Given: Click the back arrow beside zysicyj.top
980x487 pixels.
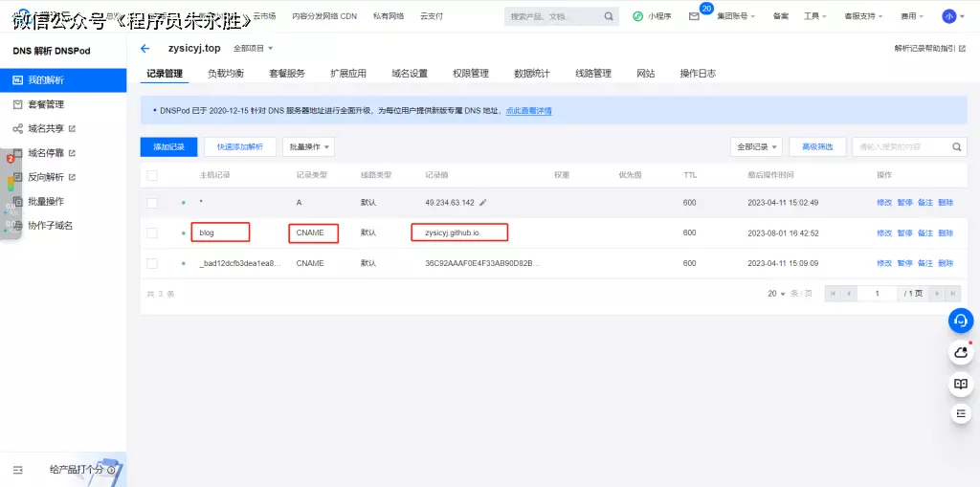Looking at the screenshot, I should tap(145, 48).
